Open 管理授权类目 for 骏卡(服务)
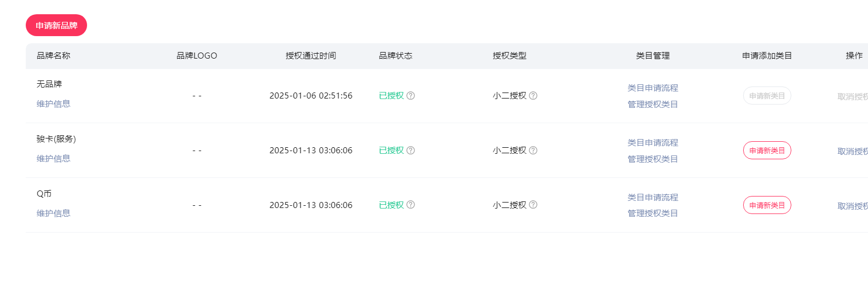 pyautogui.click(x=653, y=159)
